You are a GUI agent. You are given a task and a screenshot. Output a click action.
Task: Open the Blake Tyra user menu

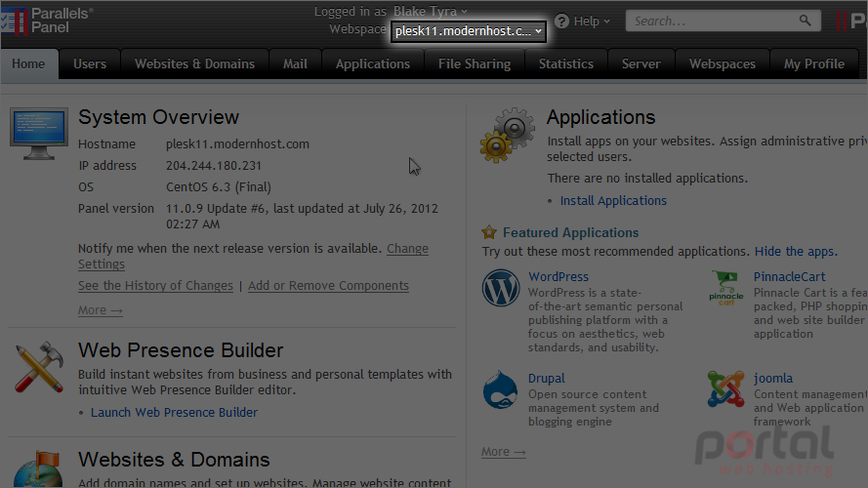[x=431, y=11]
